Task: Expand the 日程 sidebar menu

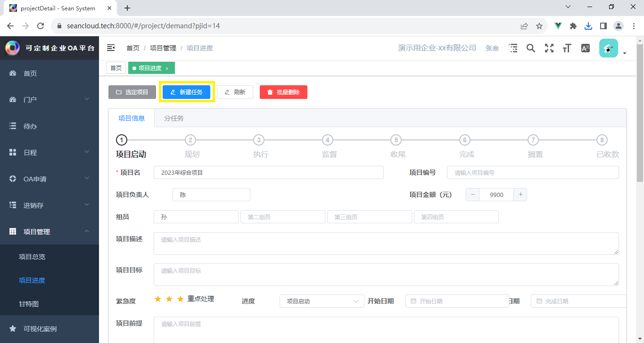Action: tap(50, 153)
